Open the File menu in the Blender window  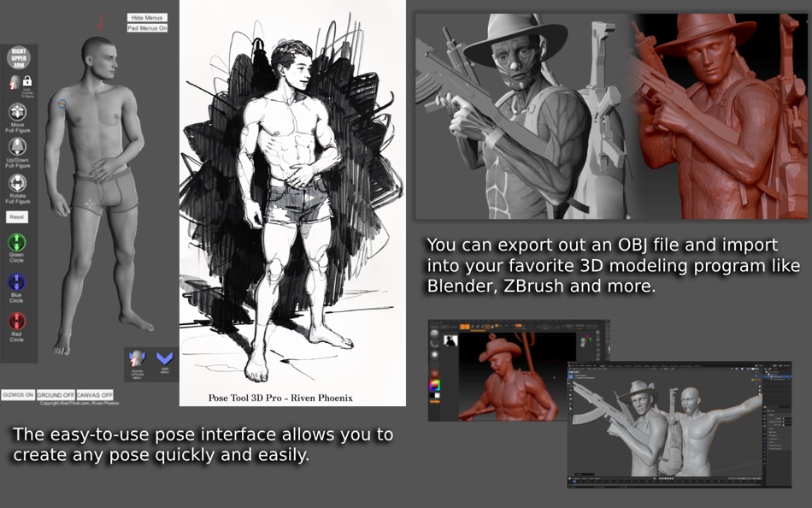click(x=573, y=363)
